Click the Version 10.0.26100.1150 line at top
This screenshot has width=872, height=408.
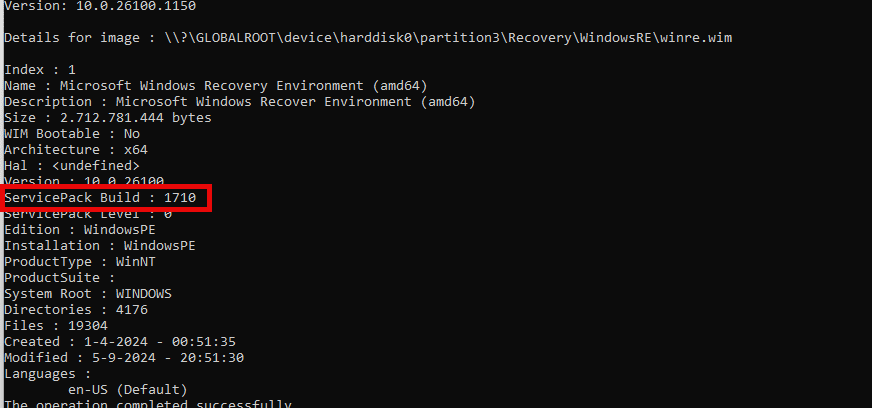100,7
